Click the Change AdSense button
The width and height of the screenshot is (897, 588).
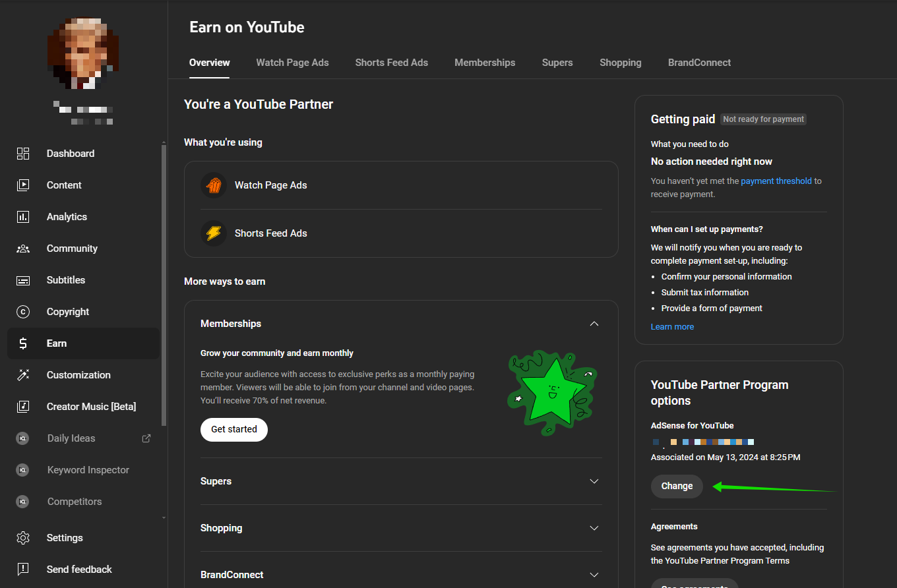click(x=677, y=486)
